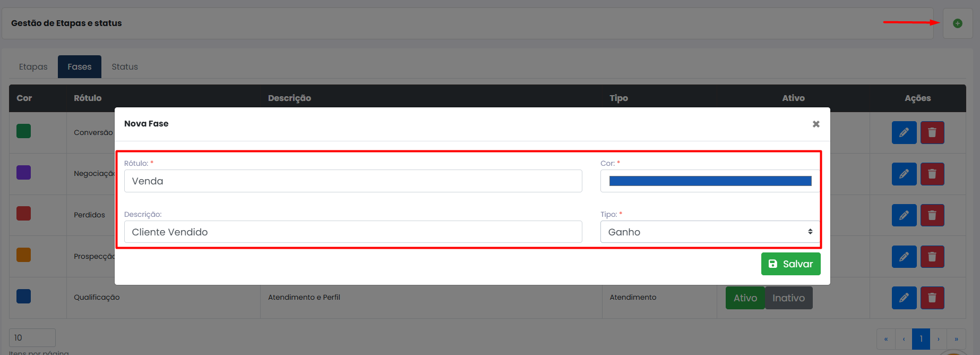Viewport: 980px width, 355px height.
Task: Delete the Qualificação row with trash icon
Action: (x=932, y=298)
